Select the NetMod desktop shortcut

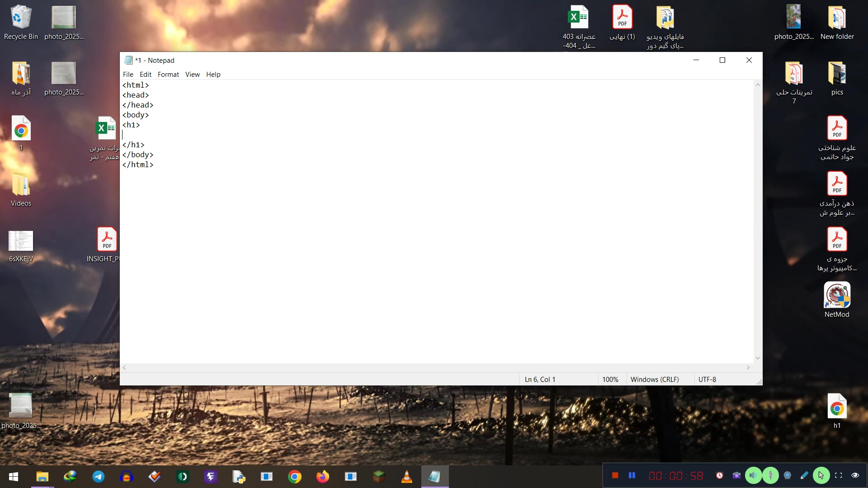tap(837, 300)
